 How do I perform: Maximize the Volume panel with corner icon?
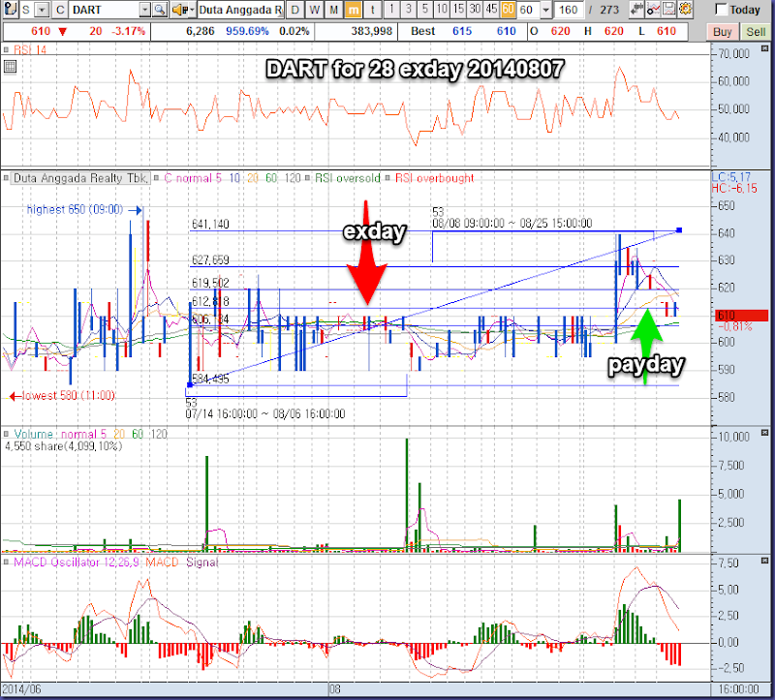764,433
